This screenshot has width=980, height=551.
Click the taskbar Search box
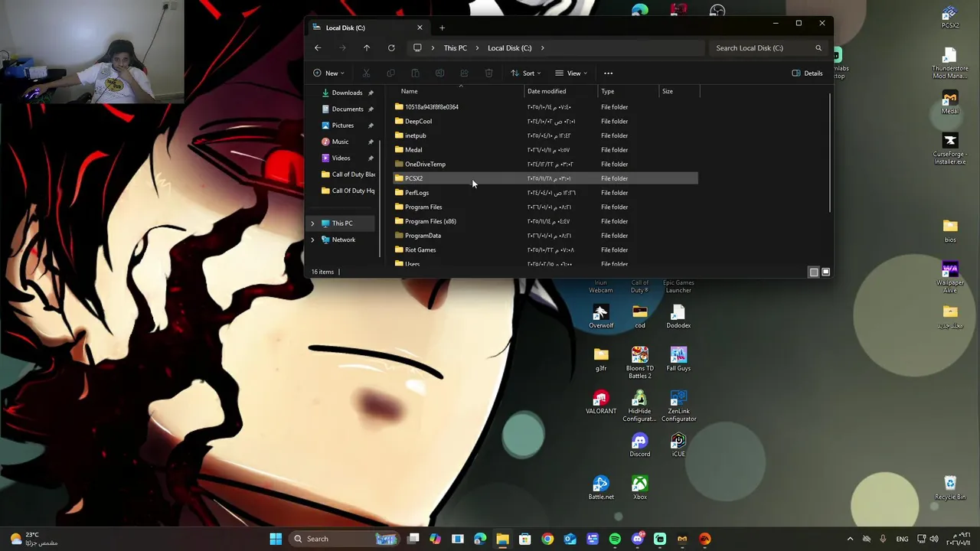[x=345, y=539]
